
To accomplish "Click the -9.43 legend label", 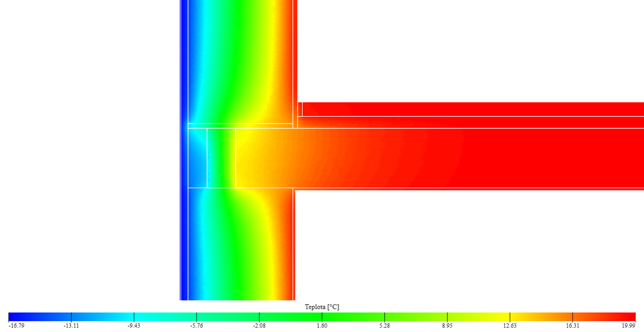I will point(134,326).
